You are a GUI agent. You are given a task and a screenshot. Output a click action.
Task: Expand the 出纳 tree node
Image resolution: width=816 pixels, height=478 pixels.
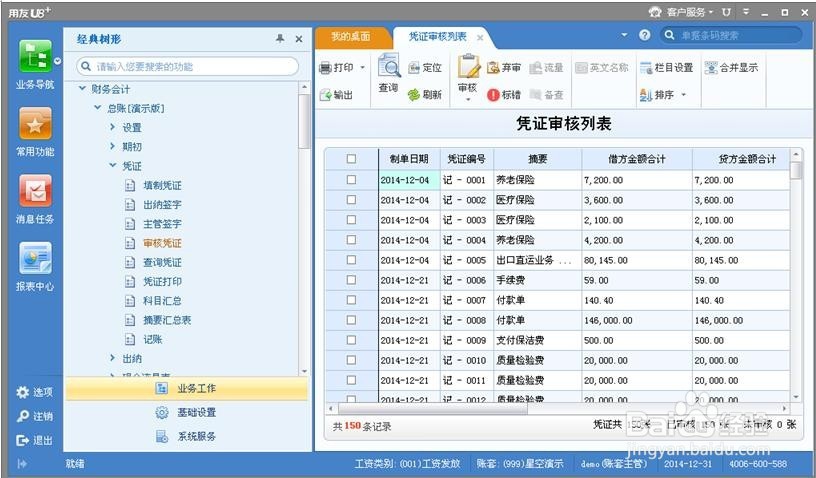click(112, 358)
